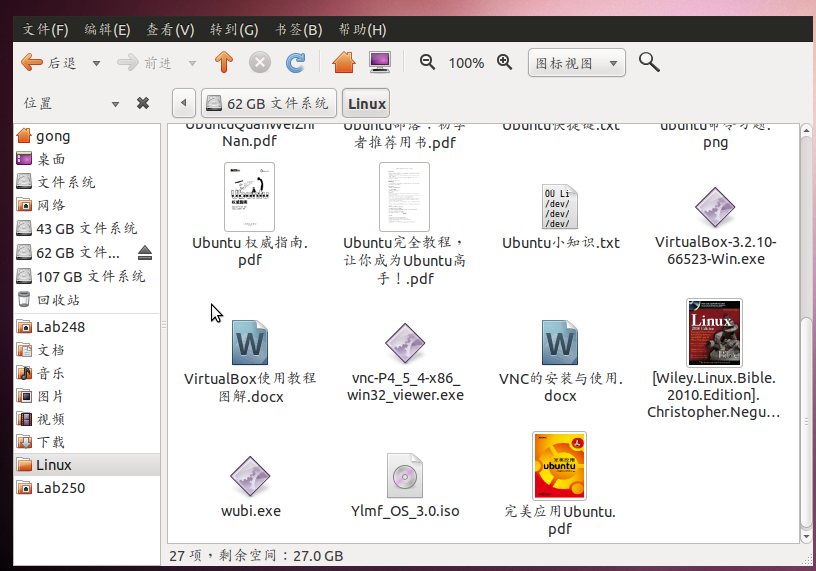The width and height of the screenshot is (816, 571).
Task: Click the scrollbar down arrow in file pane
Action: (806, 536)
